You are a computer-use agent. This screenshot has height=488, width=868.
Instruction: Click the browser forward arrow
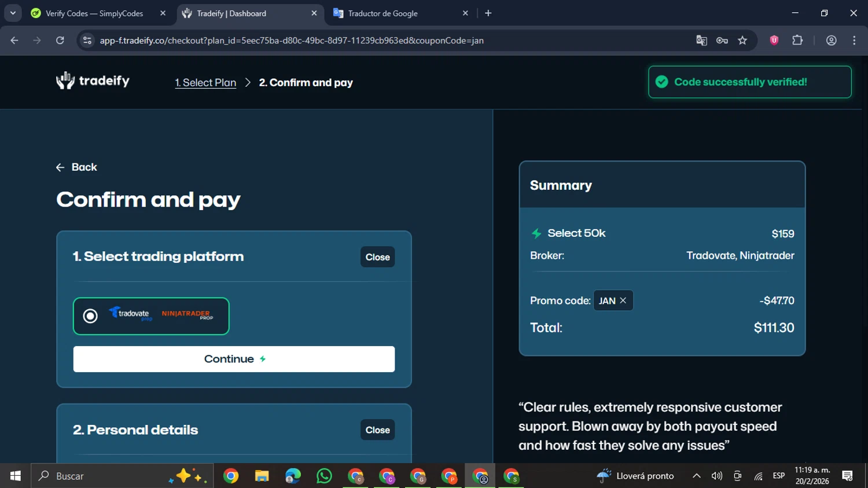pyautogui.click(x=37, y=41)
